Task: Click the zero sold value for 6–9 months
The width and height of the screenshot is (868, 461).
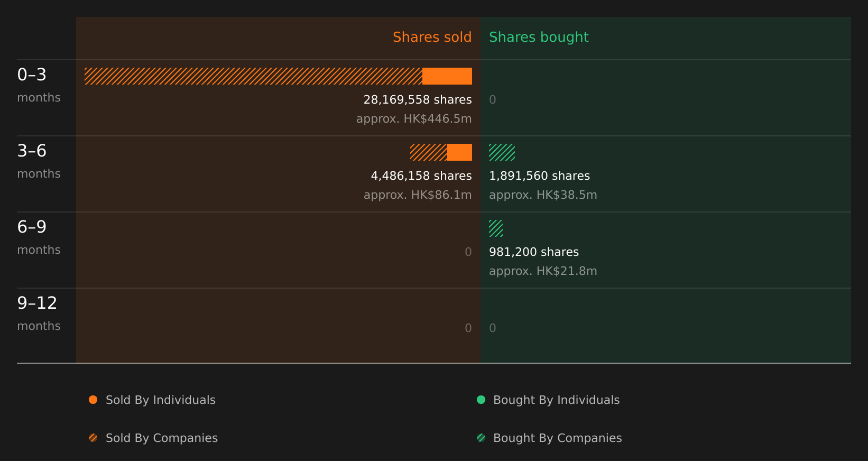Action: click(468, 252)
